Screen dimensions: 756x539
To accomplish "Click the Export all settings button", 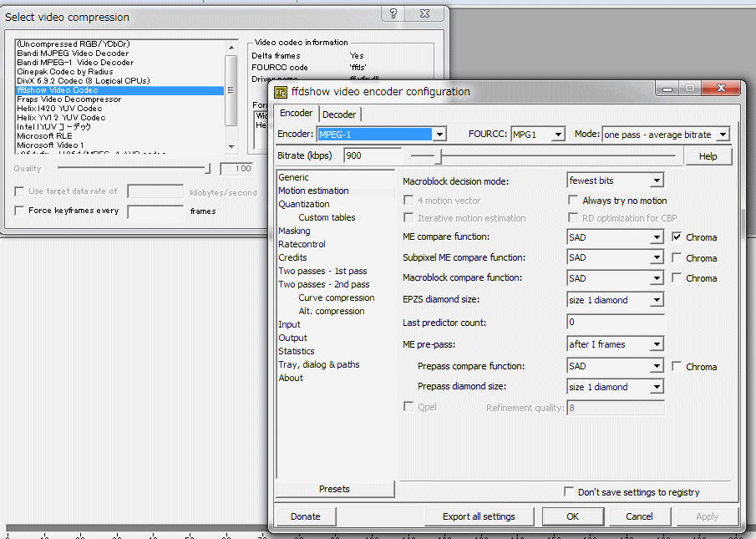I will pyautogui.click(x=479, y=516).
